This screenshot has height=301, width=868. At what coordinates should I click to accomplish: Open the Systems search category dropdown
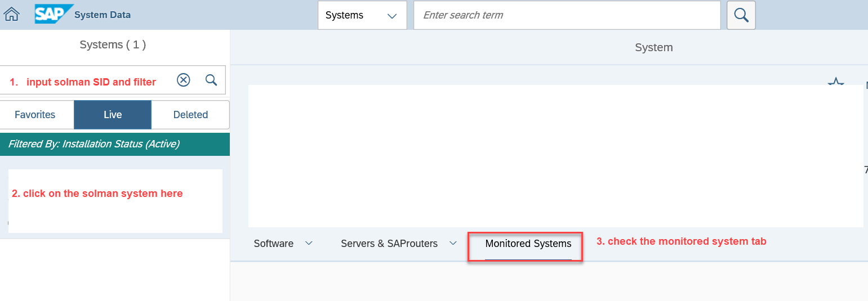(x=362, y=15)
